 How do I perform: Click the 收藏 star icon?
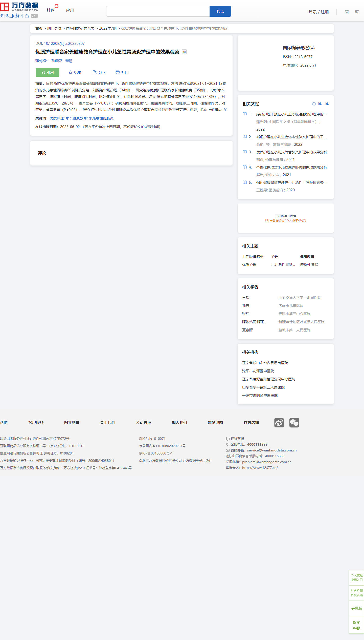coord(71,72)
